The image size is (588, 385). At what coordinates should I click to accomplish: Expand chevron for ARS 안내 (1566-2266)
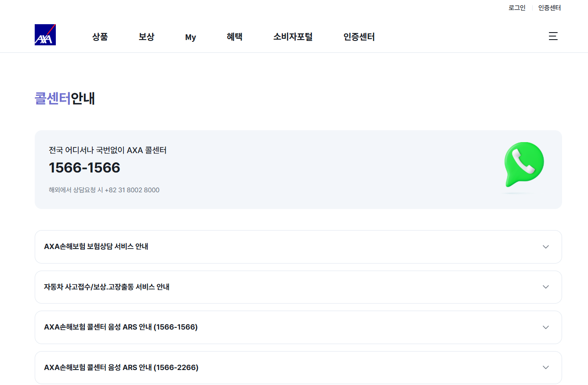pyautogui.click(x=546, y=367)
